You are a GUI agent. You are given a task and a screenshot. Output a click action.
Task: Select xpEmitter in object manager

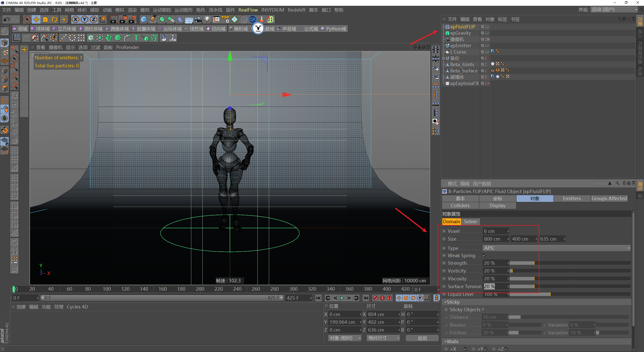click(x=460, y=46)
